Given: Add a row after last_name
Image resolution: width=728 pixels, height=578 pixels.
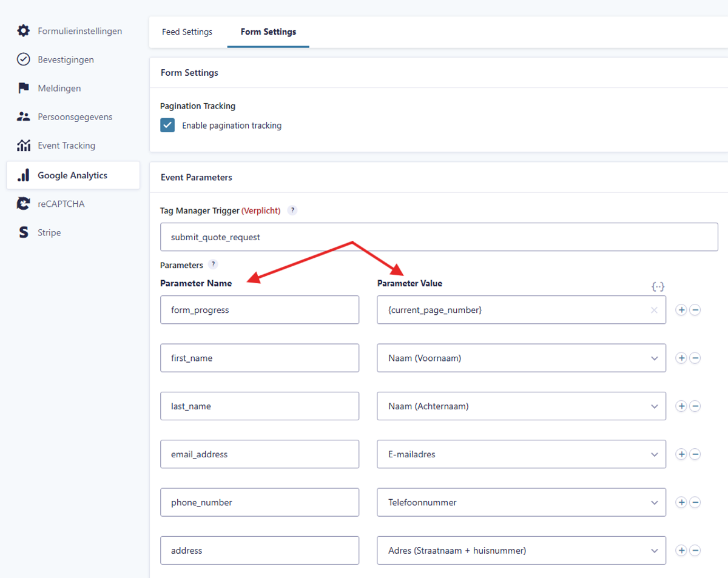Looking at the screenshot, I should [x=681, y=406].
